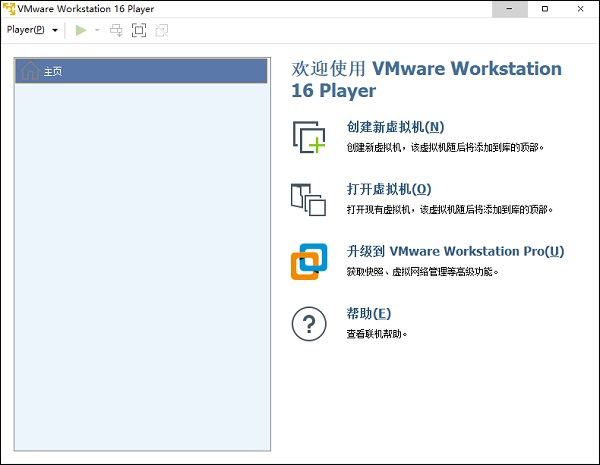Screen dimensions: 600x465
Task: Enter full screen mode via toolbar icon
Action: 139,30
